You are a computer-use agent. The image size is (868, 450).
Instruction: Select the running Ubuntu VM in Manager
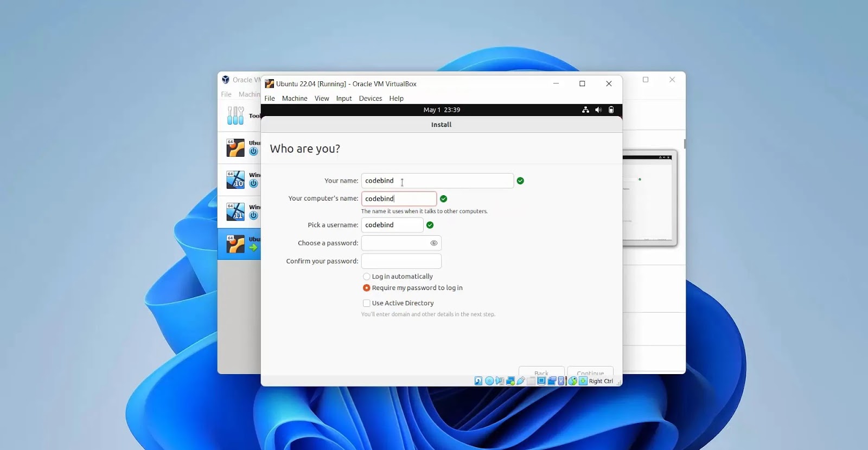(239, 244)
